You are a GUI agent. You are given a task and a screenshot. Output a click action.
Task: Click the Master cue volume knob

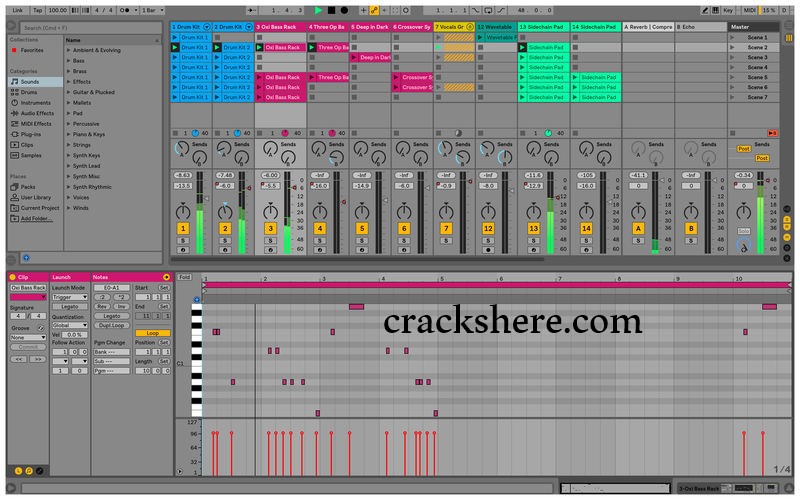(x=743, y=247)
